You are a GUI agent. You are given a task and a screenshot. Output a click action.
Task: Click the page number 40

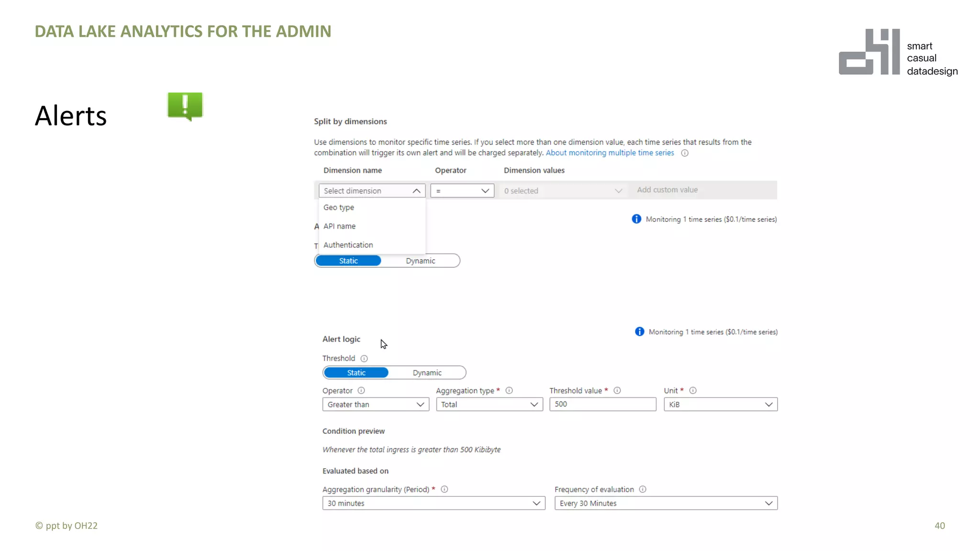pyautogui.click(x=940, y=526)
